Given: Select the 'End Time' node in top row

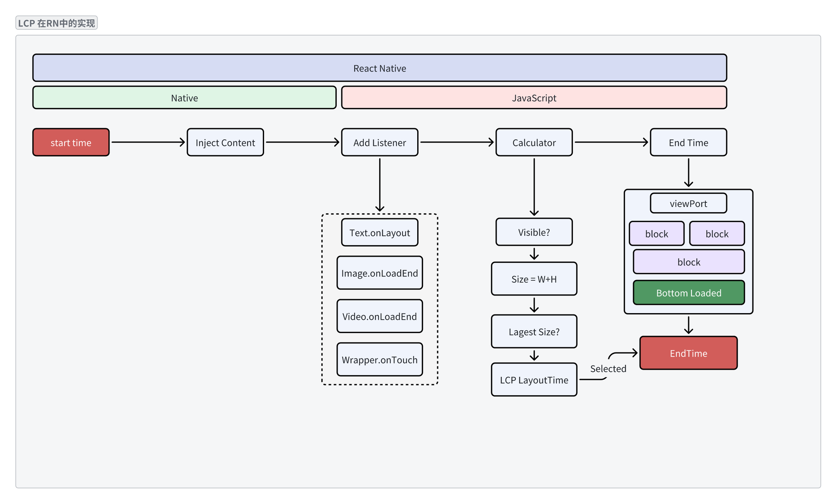Looking at the screenshot, I should tap(689, 142).
